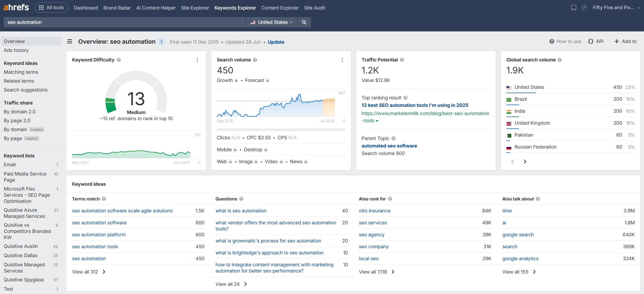Open the Keyword Difficulty card options menu
The height and width of the screenshot is (294, 644).
197,60
